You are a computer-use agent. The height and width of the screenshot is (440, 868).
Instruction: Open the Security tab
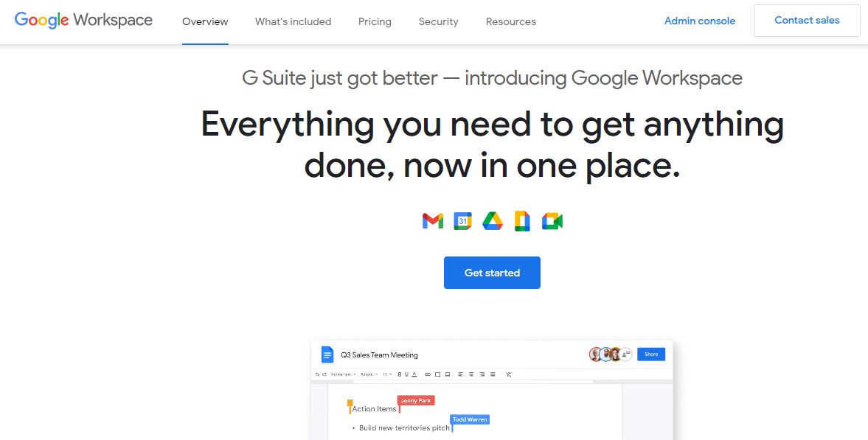coord(439,22)
